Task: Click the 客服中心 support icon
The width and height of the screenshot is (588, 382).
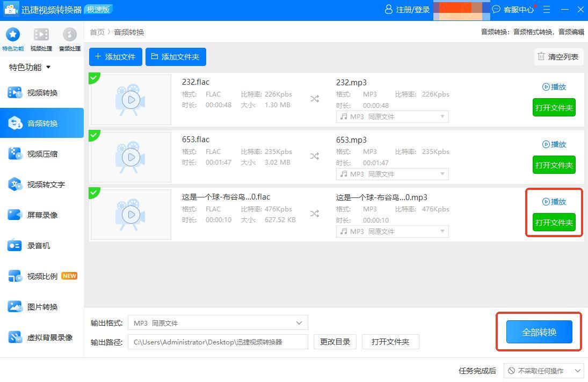Action: point(496,10)
